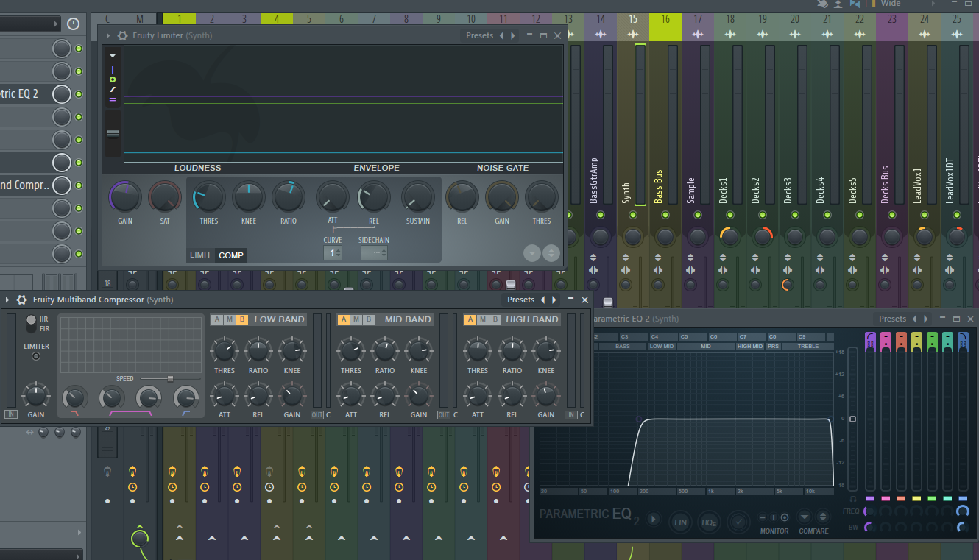
Task: Select the Bass Bus mixer track 16
Action: pos(665,18)
